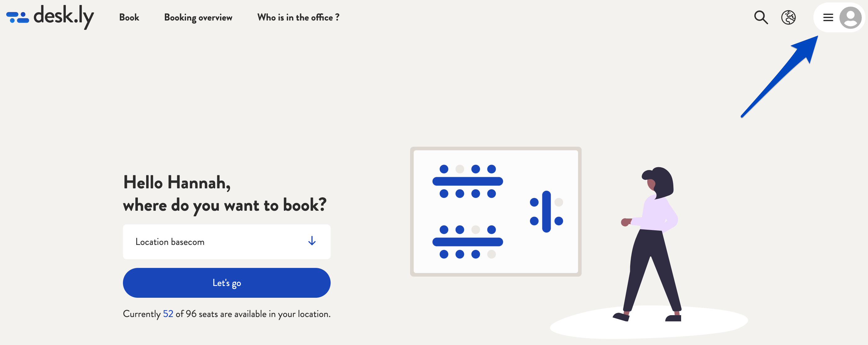Click the 'Who is in the office?' tab
Viewport: 868px width, 345px height.
tap(298, 17)
